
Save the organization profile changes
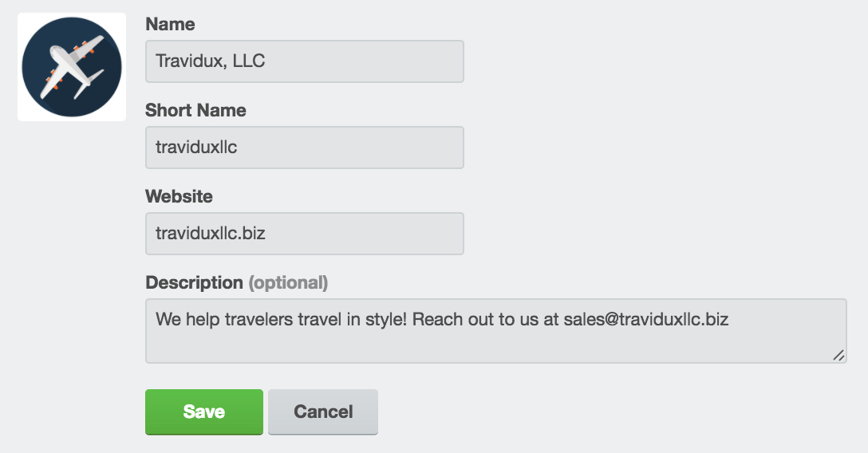tap(204, 412)
